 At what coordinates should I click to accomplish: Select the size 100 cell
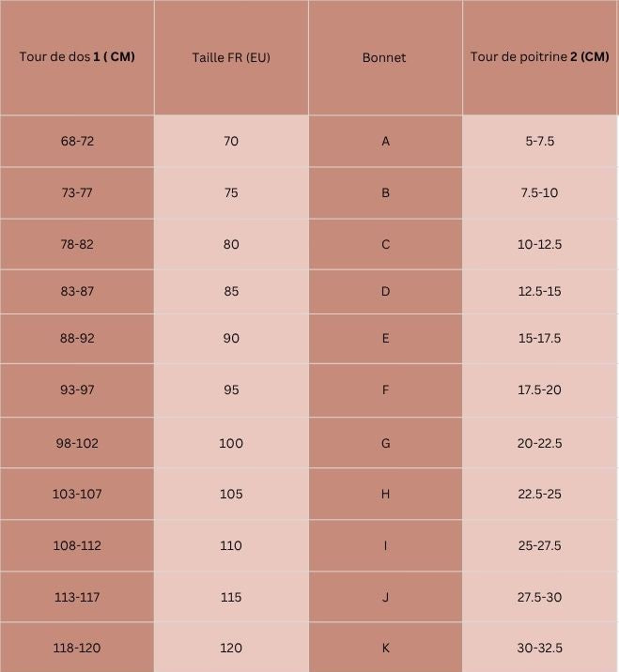click(x=231, y=443)
